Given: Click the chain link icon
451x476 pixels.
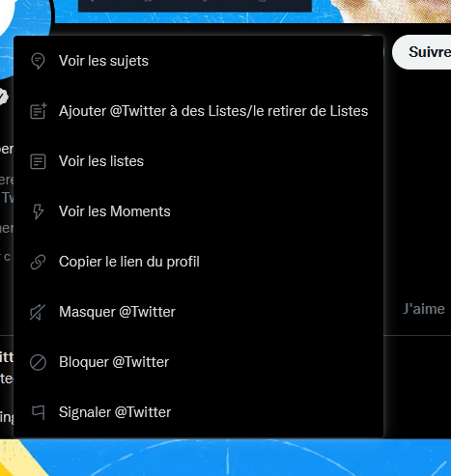Looking at the screenshot, I should pos(38,262).
